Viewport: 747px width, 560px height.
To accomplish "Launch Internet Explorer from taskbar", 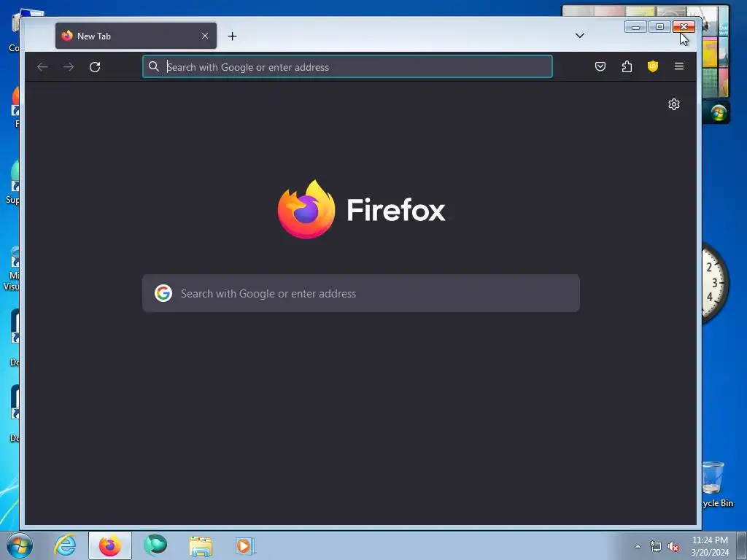I will (65, 545).
